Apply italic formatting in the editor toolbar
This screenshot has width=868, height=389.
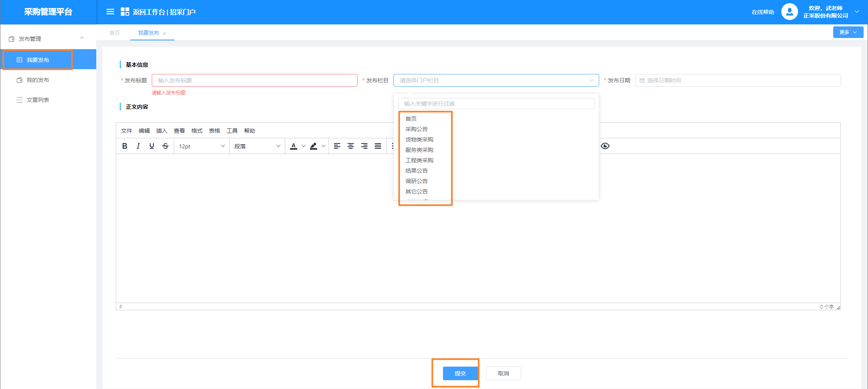tap(138, 146)
